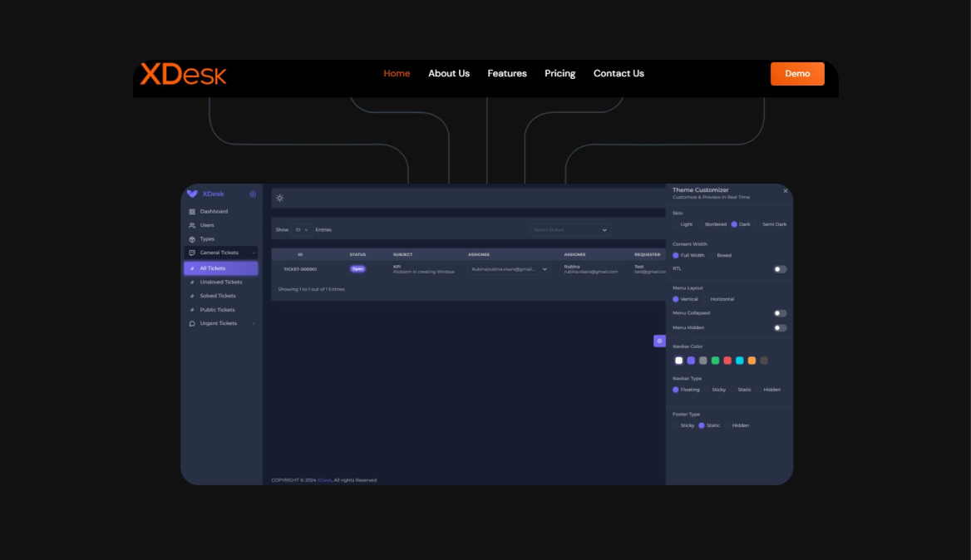971x560 pixels.
Task: Click the Types cube icon in sidebar
Action: click(x=192, y=239)
